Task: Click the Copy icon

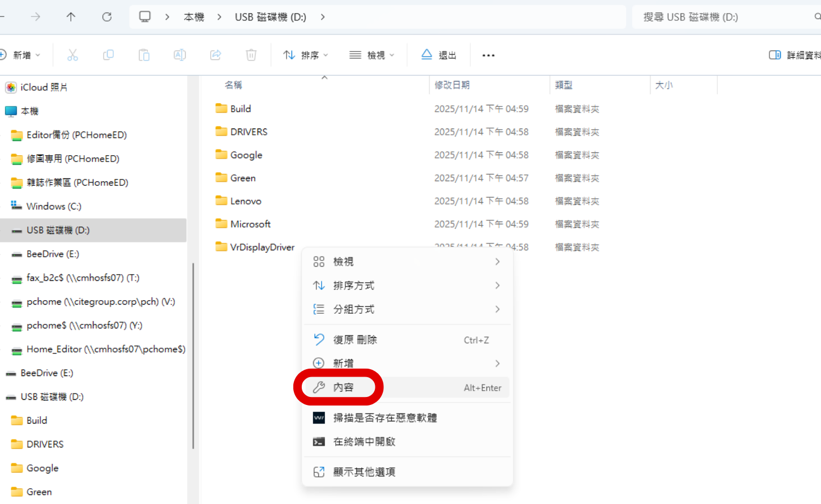Action: click(108, 54)
